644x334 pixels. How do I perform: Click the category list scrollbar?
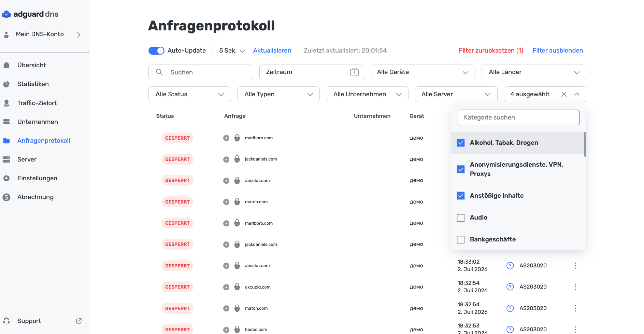(x=585, y=144)
